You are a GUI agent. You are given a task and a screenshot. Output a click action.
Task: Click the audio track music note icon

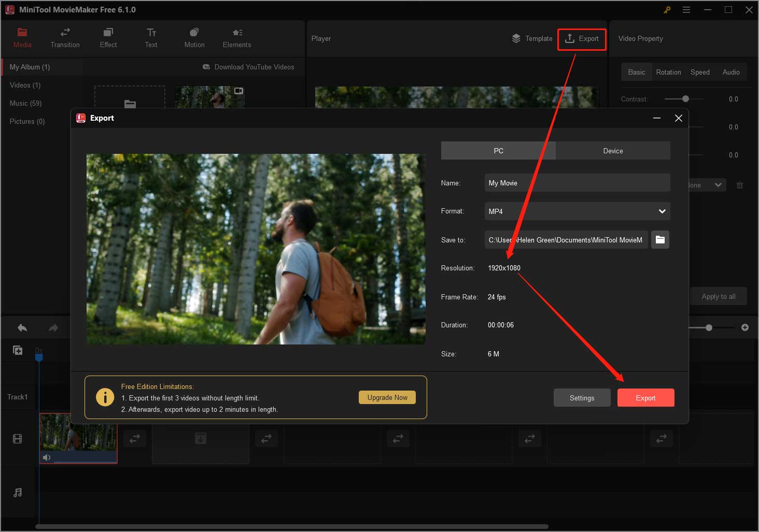[x=18, y=492]
